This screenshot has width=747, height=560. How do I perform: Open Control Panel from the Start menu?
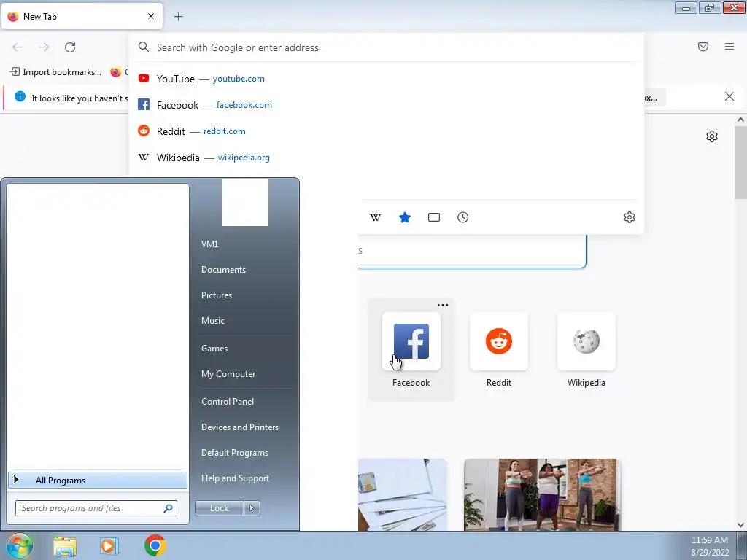[228, 402]
